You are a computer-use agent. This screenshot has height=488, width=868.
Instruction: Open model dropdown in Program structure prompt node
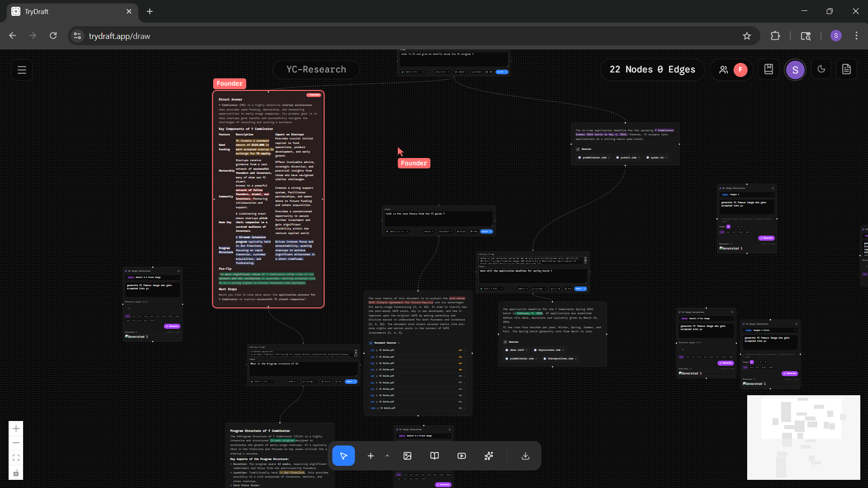[x=262, y=382]
